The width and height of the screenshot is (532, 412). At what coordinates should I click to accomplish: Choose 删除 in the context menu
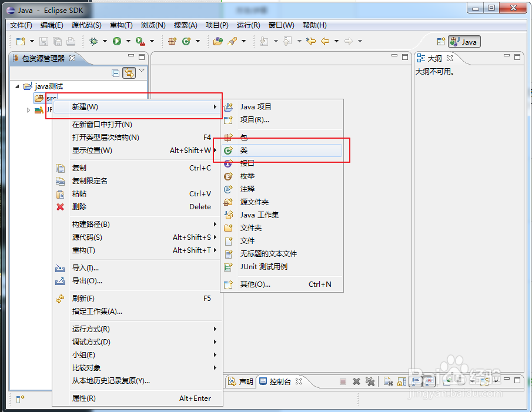point(136,206)
